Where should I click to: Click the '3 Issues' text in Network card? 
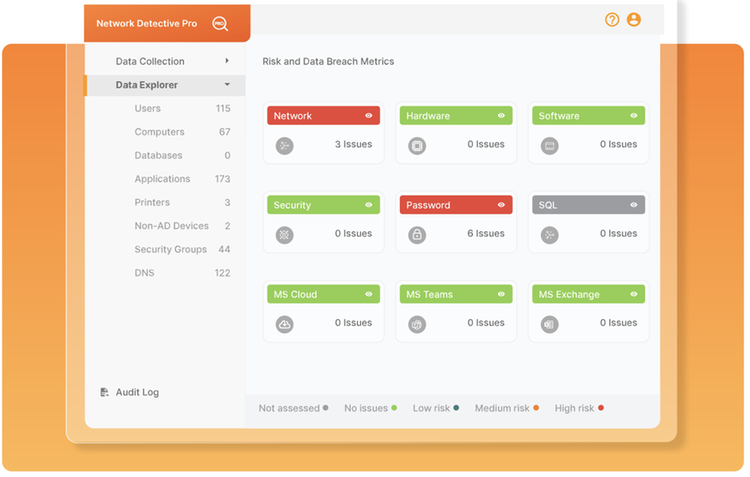click(353, 144)
